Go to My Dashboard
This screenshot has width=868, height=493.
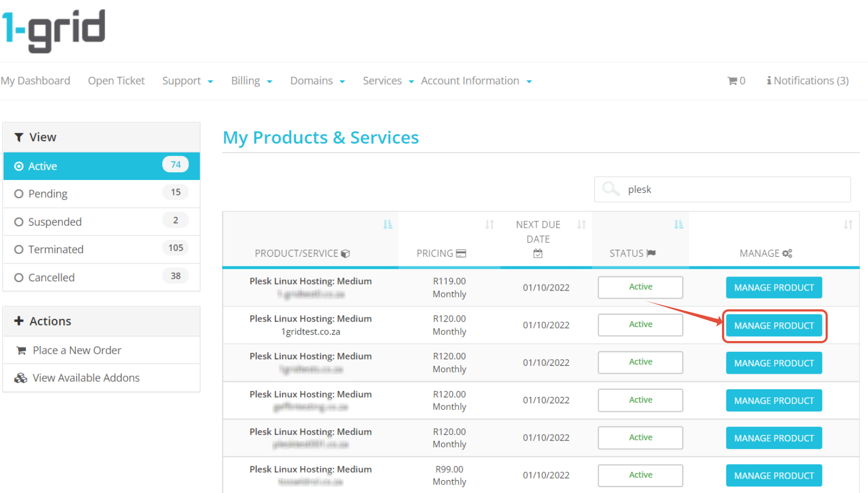[35, 81]
